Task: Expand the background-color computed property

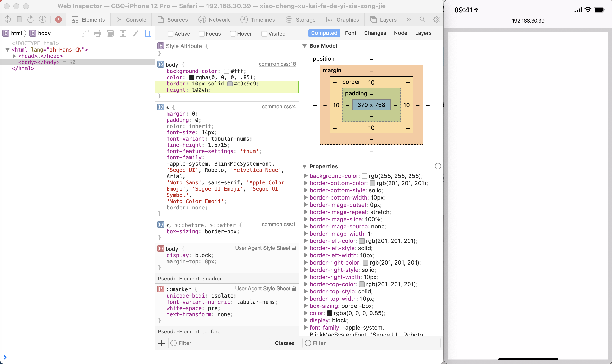Action: (x=306, y=176)
